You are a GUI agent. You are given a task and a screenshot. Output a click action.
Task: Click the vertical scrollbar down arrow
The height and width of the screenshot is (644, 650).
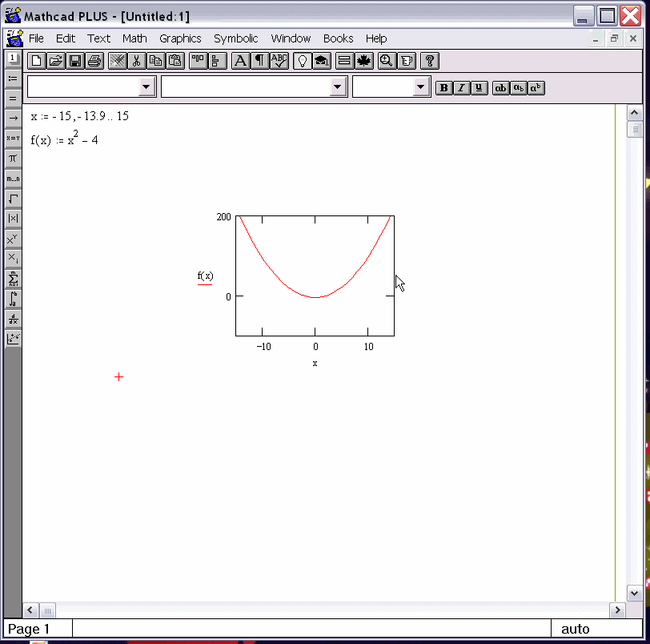click(x=634, y=594)
